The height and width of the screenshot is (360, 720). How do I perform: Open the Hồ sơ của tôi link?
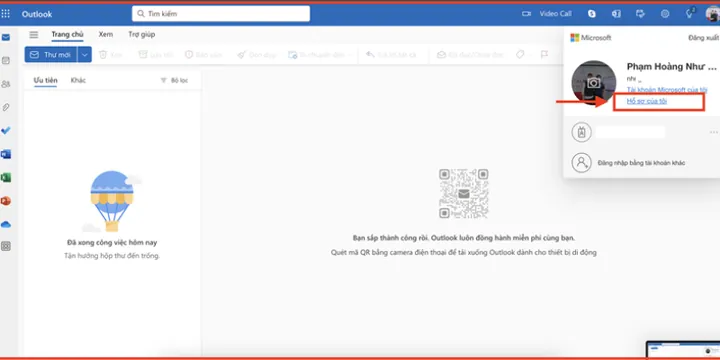647,101
